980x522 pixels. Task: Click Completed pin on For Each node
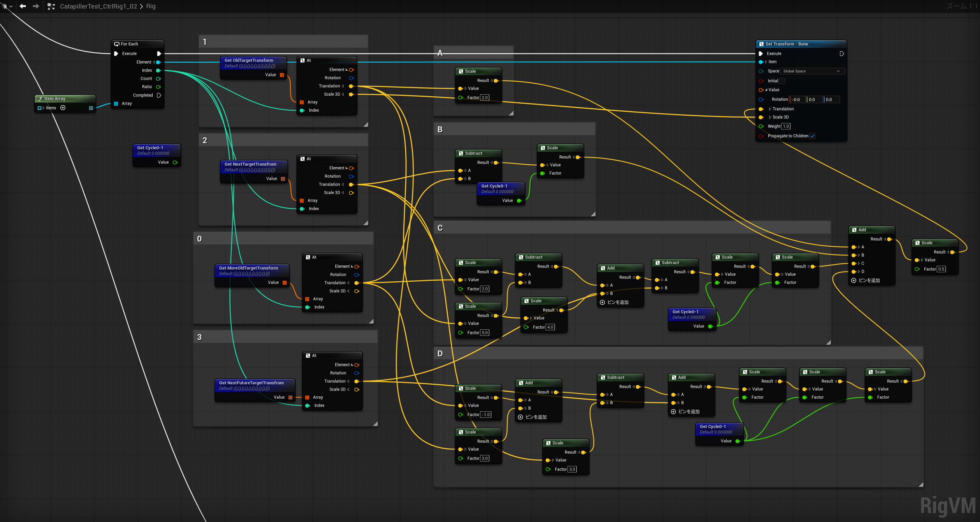coord(159,95)
